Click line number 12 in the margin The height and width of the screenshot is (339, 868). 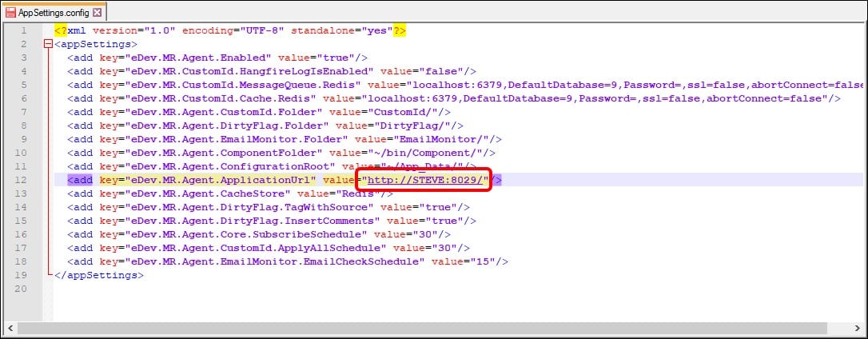tap(21, 179)
